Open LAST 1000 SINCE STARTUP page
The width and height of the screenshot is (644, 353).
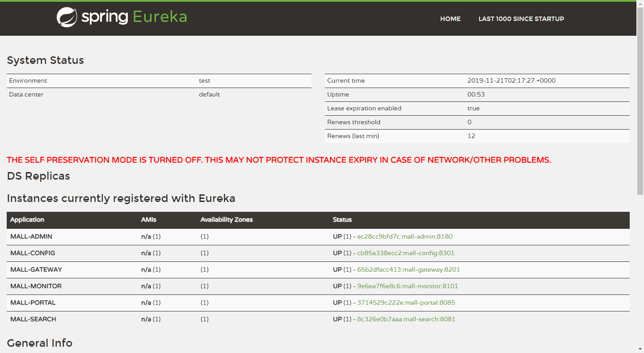(521, 19)
